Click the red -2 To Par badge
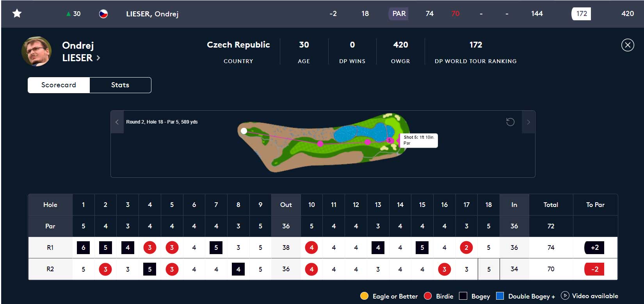The image size is (644, 304). tap(594, 269)
